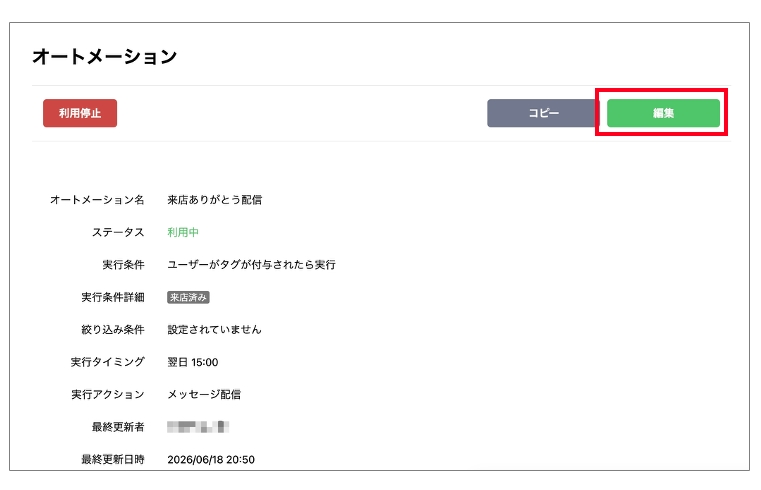Open the green 編集 button
The image size is (761, 490).
click(663, 113)
